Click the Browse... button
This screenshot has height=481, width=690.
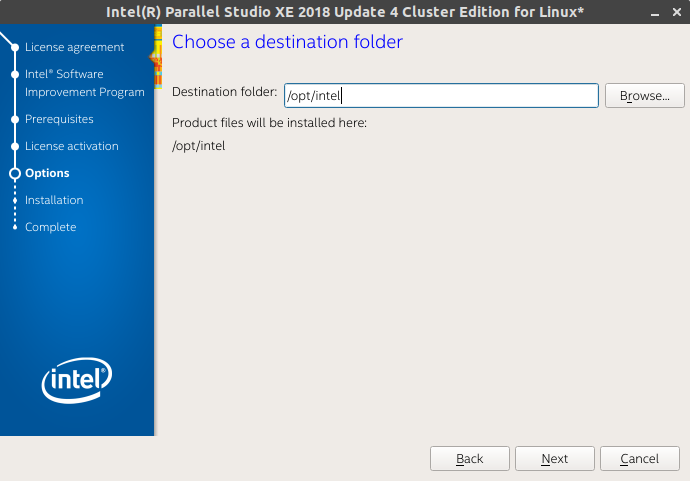pos(645,95)
